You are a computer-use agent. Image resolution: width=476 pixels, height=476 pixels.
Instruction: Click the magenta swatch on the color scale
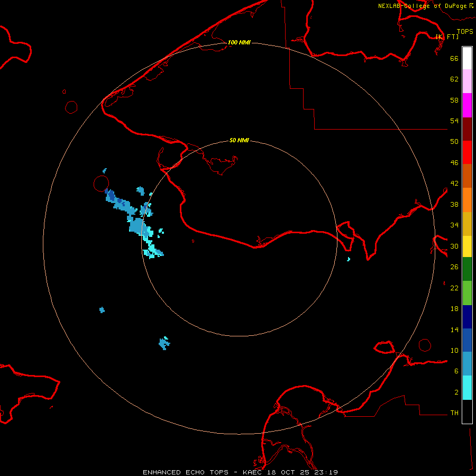click(x=467, y=105)
